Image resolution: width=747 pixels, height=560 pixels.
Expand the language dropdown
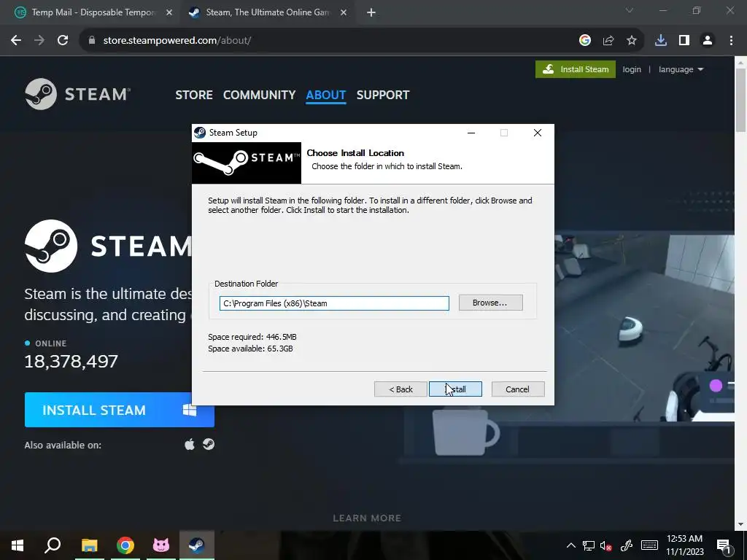tap(681, 69)
